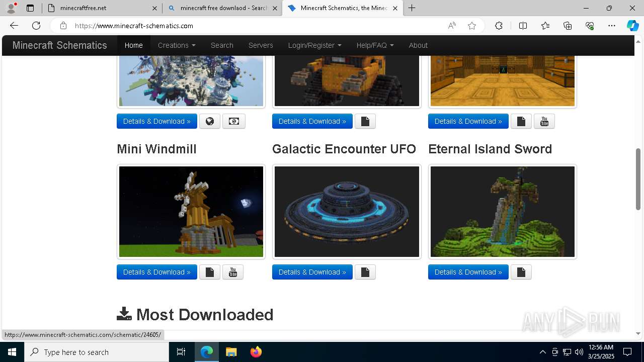
Task: Open volume control in system tray
Action: pos(579,352)
